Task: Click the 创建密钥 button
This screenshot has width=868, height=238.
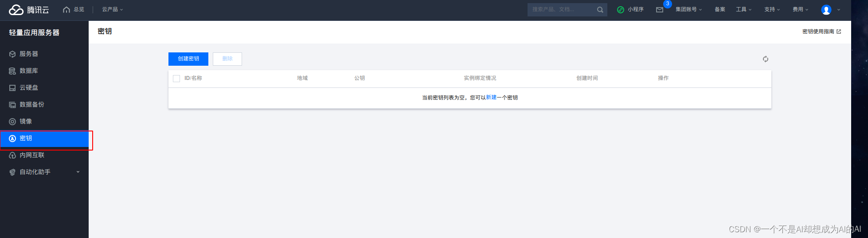Action: pos(188,59)
